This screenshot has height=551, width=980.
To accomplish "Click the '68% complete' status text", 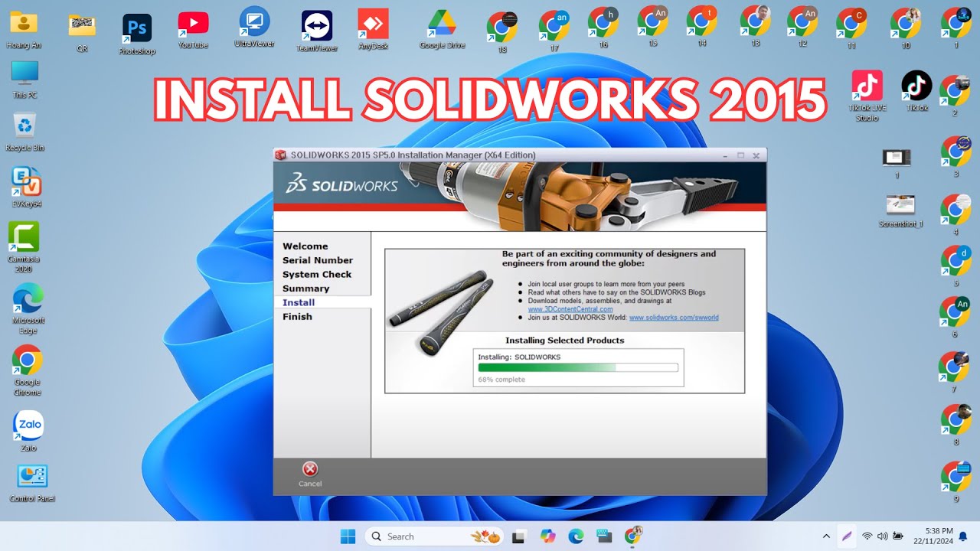I will coord(501,380).
